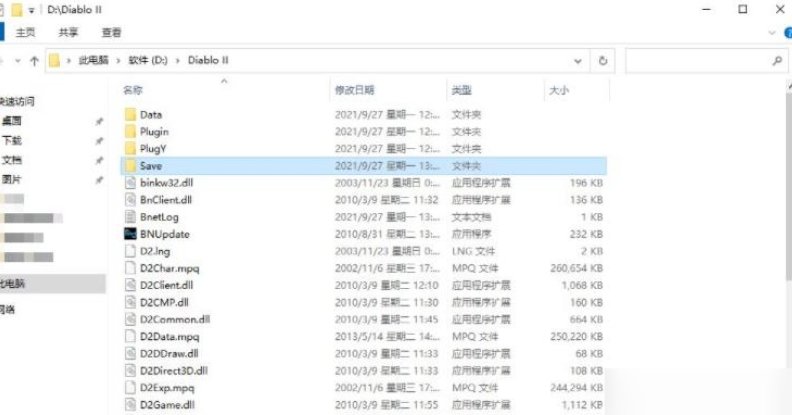Open the 查看 ribbon tab
This screenshot has height=415, width=792.
point(111,33)
